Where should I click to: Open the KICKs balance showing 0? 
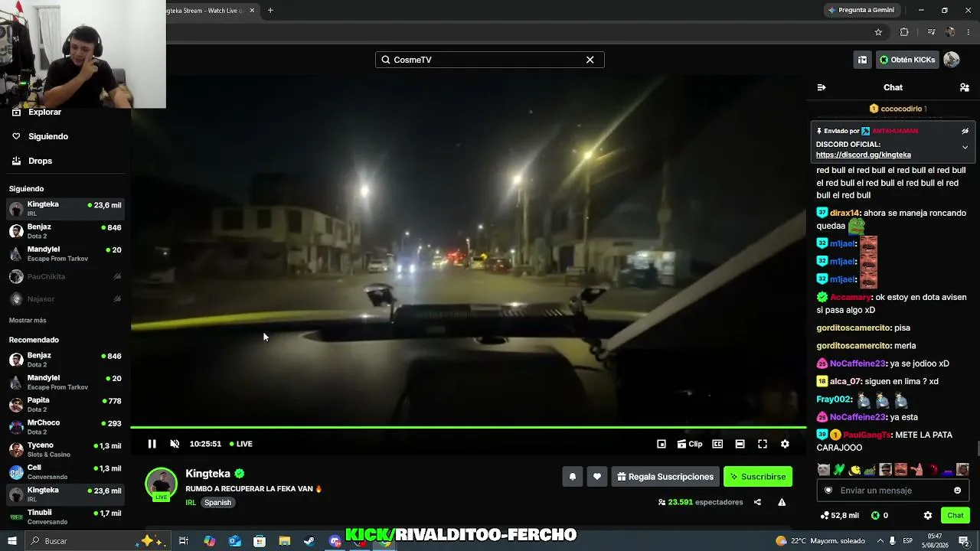tap(879, 516)
